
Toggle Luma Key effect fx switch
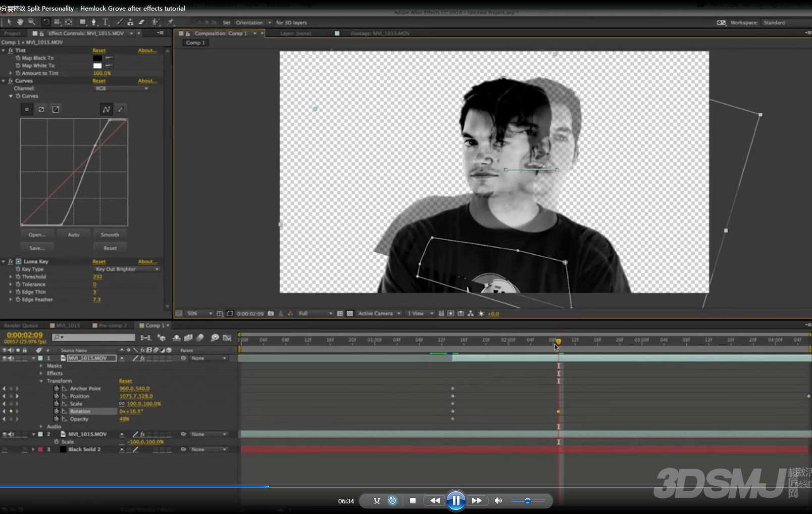(x=11, y=262)
